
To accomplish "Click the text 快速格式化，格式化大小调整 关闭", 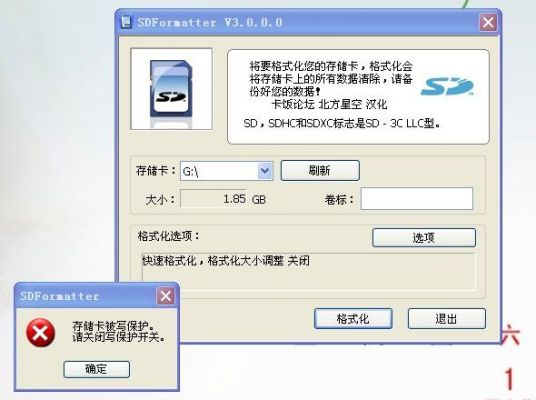I will click(x=226, y=261).
